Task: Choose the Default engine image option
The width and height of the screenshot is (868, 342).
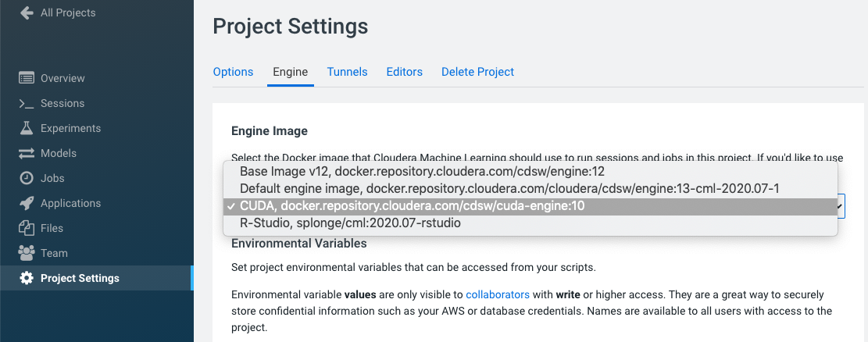Action: click(x=509, y=188)
